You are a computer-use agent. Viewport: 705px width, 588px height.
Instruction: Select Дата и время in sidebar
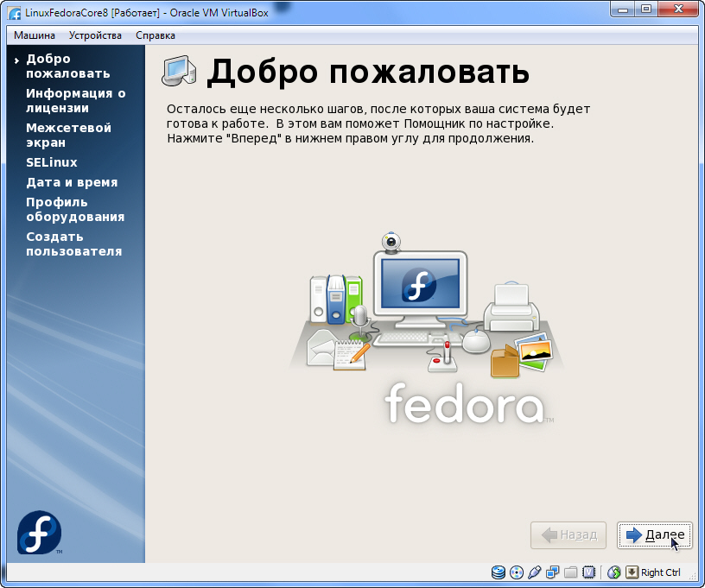[72, 182]
